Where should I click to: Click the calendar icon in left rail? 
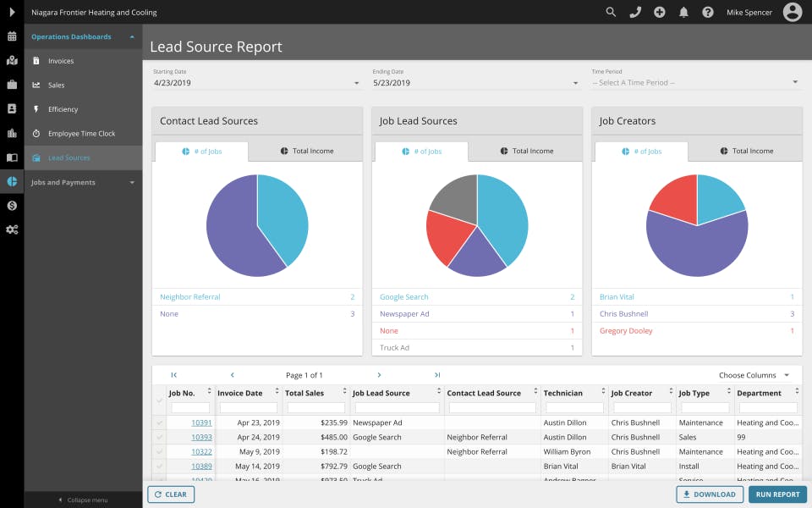pyautogui.click(x=12, y=36)
